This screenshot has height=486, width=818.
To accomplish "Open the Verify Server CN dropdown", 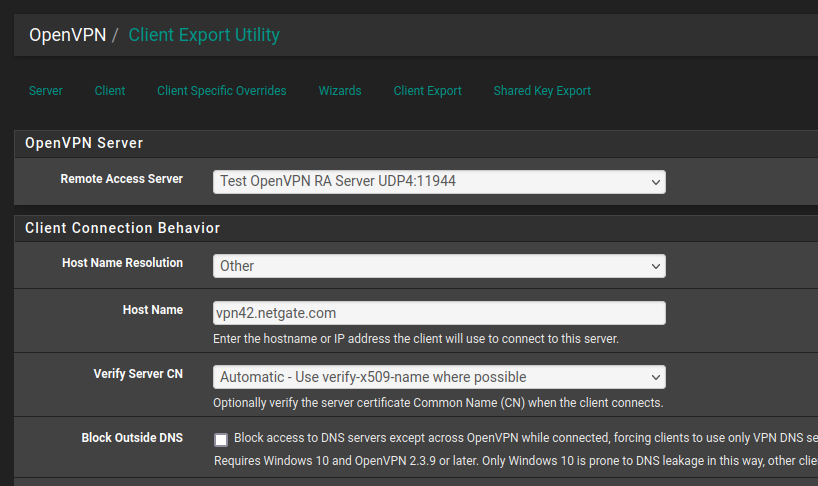I will click(x=439, y=377).
